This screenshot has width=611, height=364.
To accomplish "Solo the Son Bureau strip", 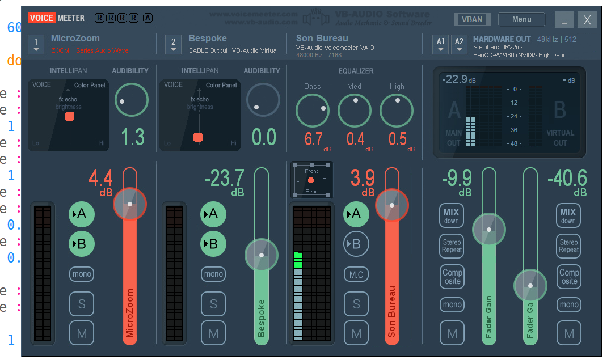I will coord(356,304).
